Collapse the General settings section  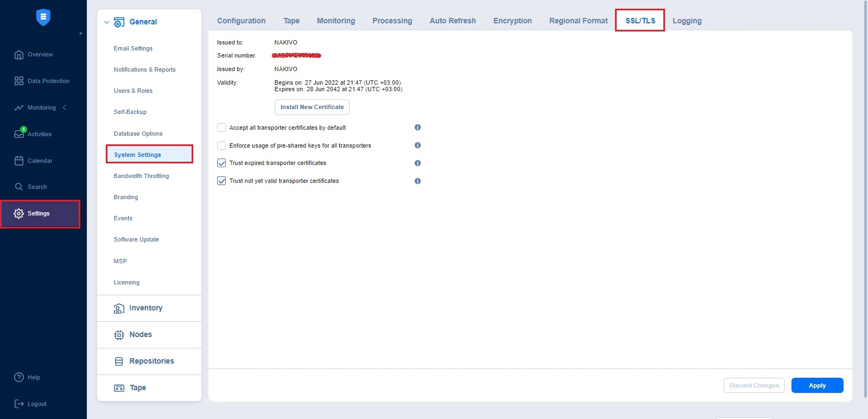tap(107, 22)
